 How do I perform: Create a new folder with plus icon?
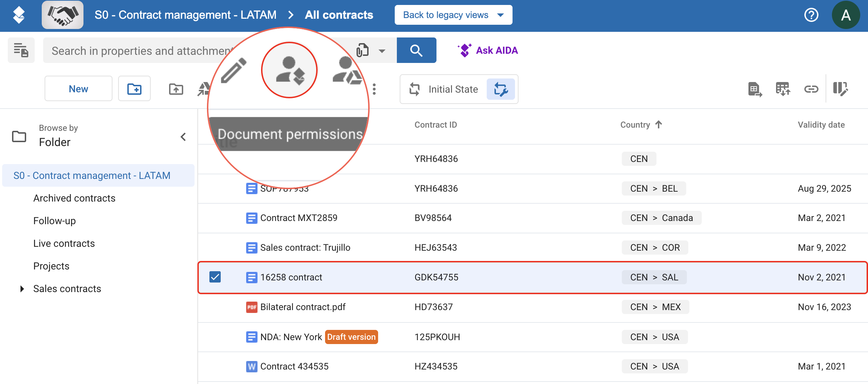134,88
